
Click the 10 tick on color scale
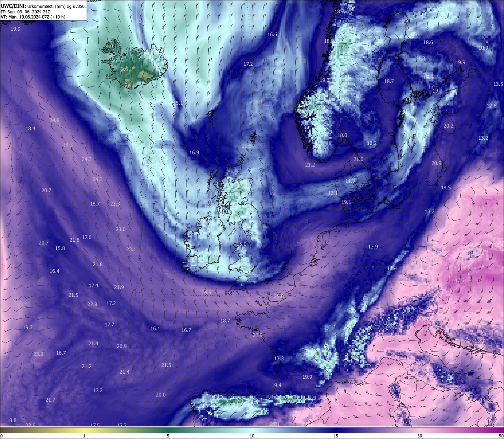[x=252, y=436]
